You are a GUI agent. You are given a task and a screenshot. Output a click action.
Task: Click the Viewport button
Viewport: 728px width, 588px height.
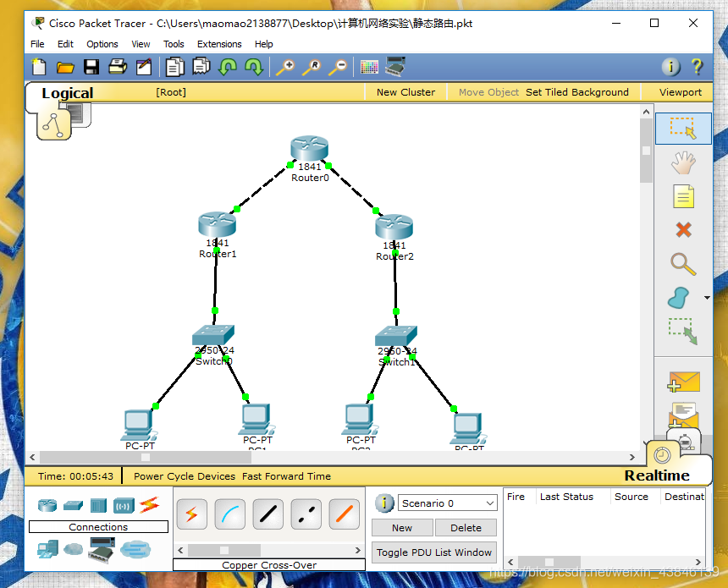pos(681,92)
